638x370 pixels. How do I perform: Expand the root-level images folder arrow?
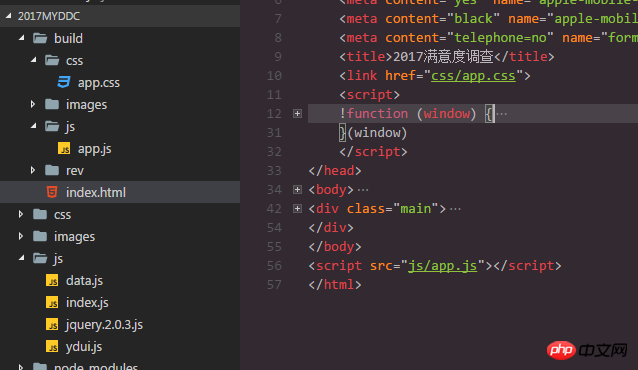[21, 236]
